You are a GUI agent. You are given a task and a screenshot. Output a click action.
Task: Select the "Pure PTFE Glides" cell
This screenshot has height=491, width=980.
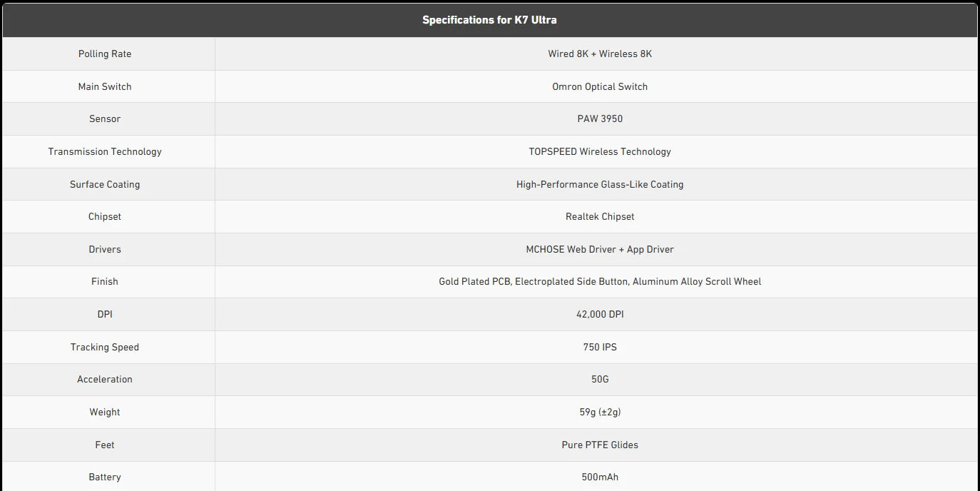600,445
